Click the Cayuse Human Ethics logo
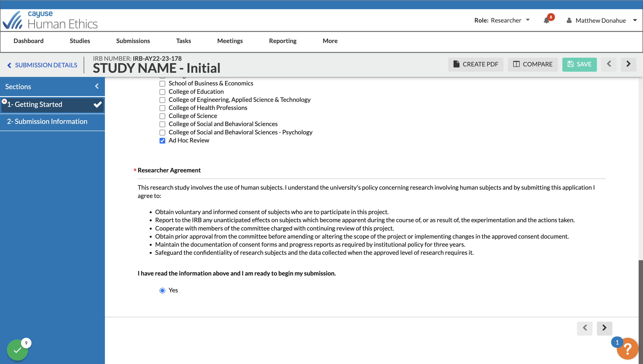 50,20
